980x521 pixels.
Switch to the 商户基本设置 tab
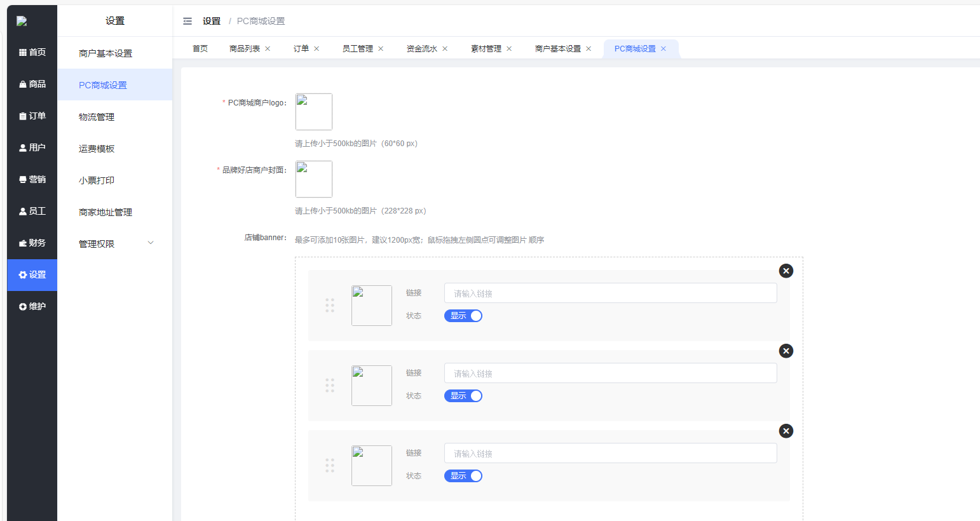pos(558,49)
